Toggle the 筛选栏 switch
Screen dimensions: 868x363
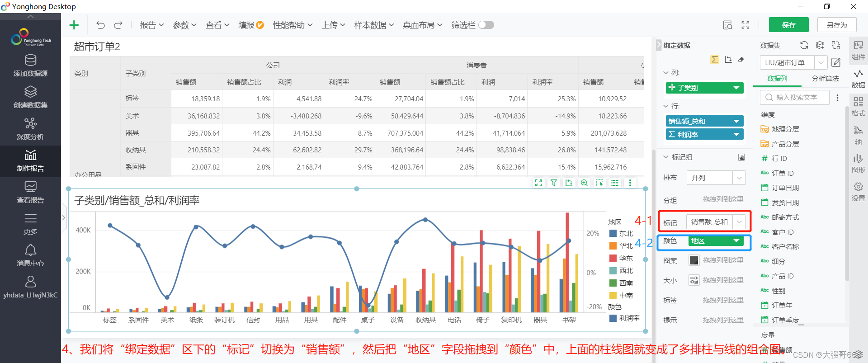tap(486, 25)
